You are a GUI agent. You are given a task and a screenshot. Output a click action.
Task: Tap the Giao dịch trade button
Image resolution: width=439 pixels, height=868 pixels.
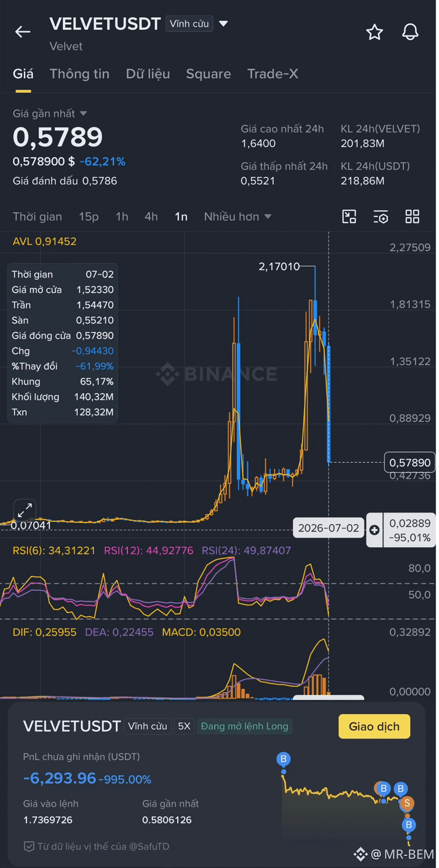coord(374,726)
